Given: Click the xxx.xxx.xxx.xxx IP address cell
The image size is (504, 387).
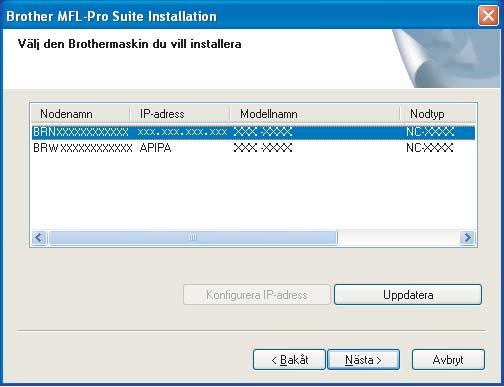Looking at the screenshot, I should [182, 132].
